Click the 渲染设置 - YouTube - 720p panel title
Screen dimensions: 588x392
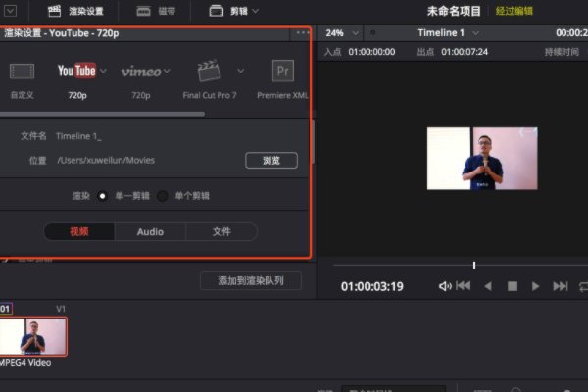click(x=61, y=33)
